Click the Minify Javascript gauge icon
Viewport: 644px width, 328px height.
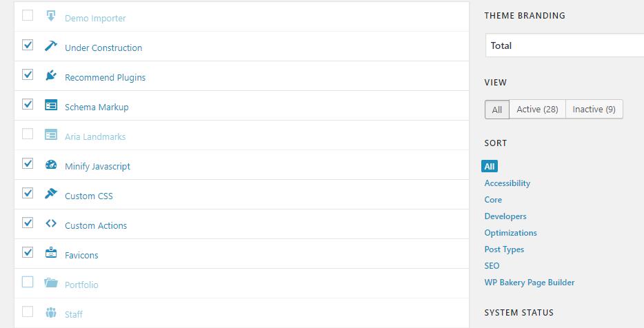coord(50,165)
